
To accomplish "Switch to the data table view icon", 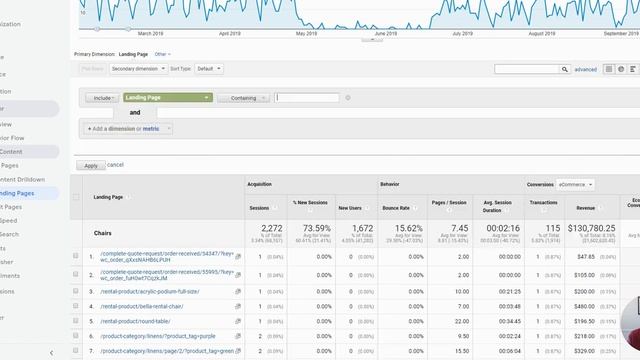I will point(609,69).
